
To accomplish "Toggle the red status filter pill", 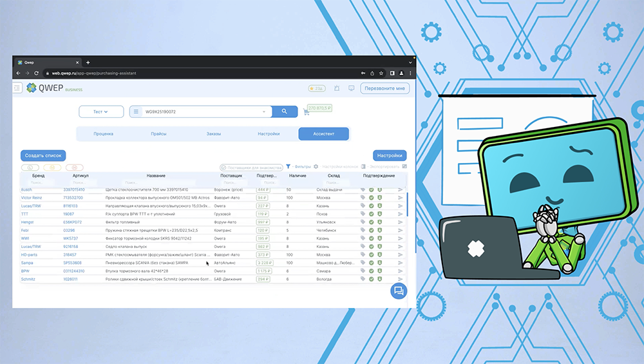I will click(74, 168).
